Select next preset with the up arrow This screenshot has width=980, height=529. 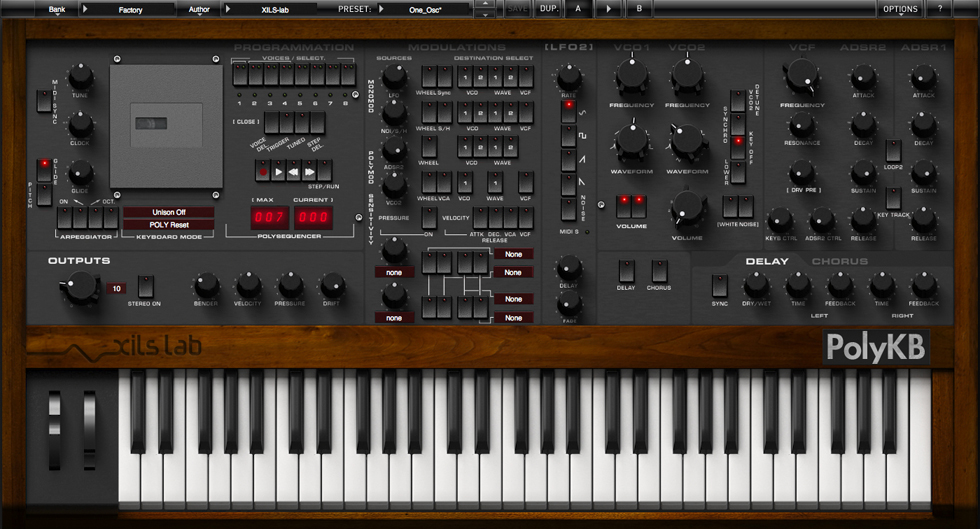pos(485,4)
